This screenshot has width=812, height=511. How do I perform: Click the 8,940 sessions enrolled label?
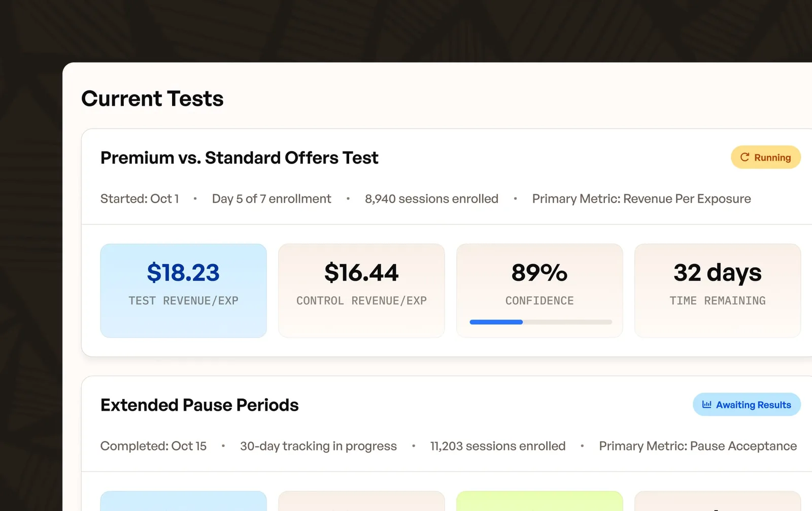tap(431, 199)
